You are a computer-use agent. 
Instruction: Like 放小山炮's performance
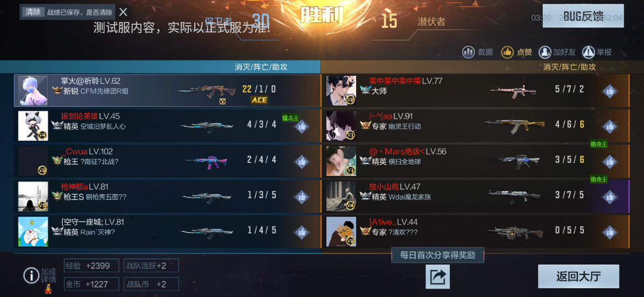click(609, 197)
